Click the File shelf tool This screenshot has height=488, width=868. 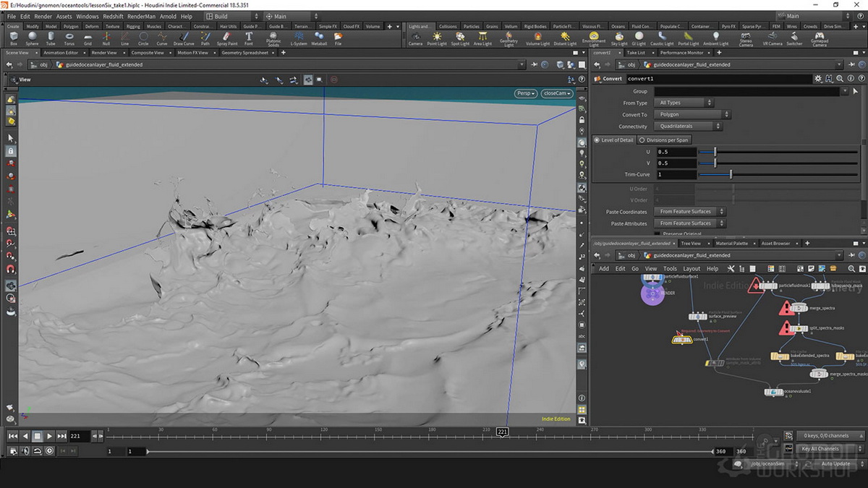click(338, 38)
